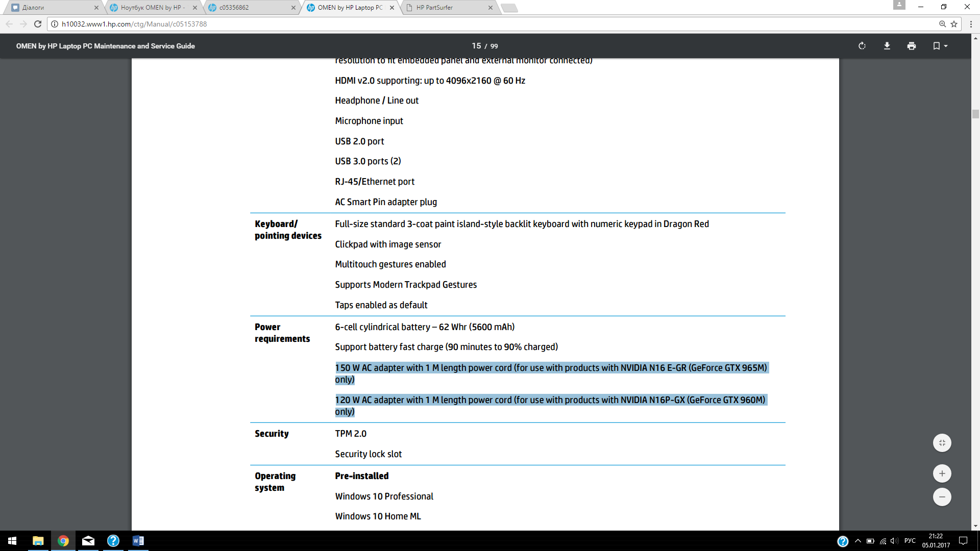Change the РУС input language
Image resolution: width=980 pixels, height=551 pixels.
pyautogui.click(x=910, y=541)
